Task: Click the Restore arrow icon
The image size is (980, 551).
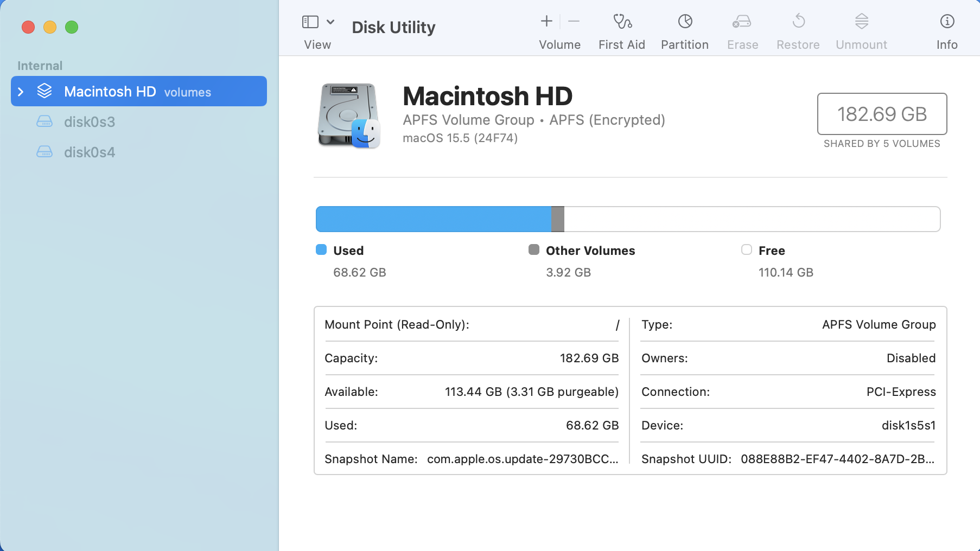Action: click(x=798, y=22)
